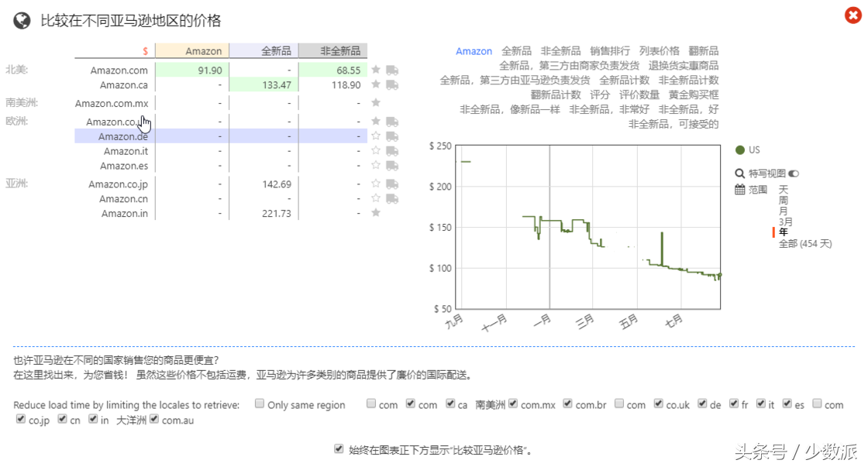Click the star icon in the Amazon.com row
The height and width of the screenshot is (467, 868).
point(376,70)
